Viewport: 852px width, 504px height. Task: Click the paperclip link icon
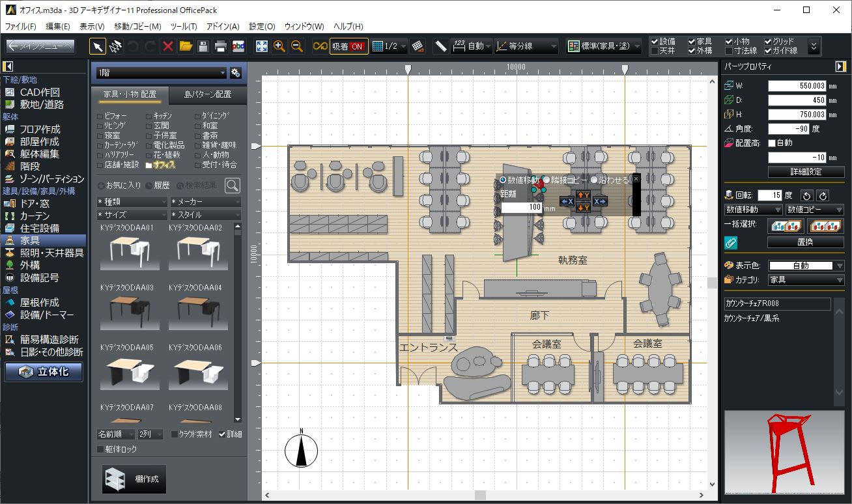coord(731,242)
